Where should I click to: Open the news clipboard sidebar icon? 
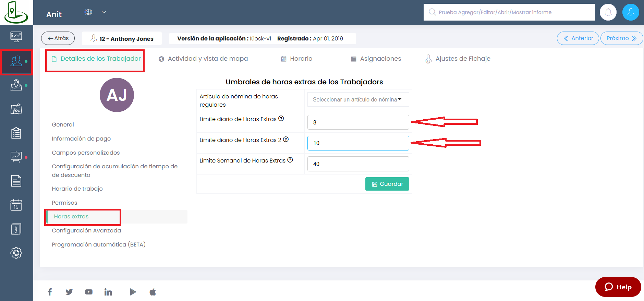(16, 109)
